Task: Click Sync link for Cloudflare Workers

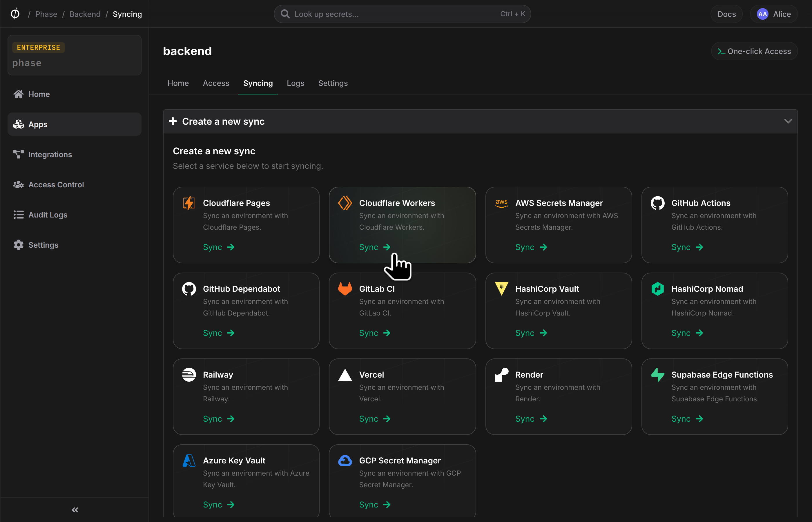Action: (375, 247)
